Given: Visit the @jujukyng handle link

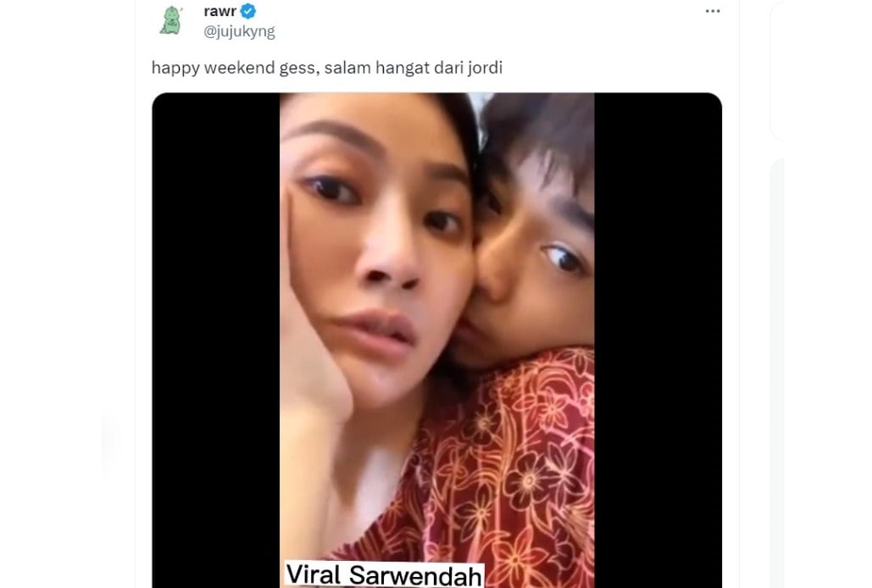Looking at the screenshot, I should click(239, 31).
